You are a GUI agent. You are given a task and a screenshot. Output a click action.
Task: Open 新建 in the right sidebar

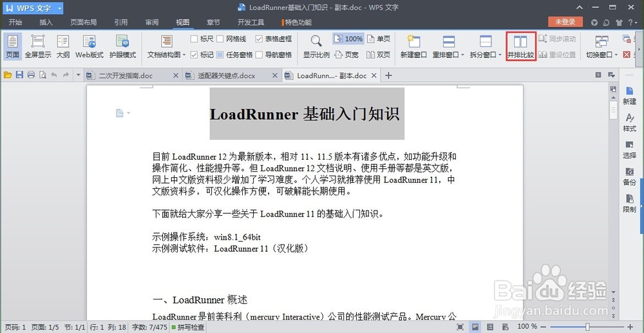point(629,95)
